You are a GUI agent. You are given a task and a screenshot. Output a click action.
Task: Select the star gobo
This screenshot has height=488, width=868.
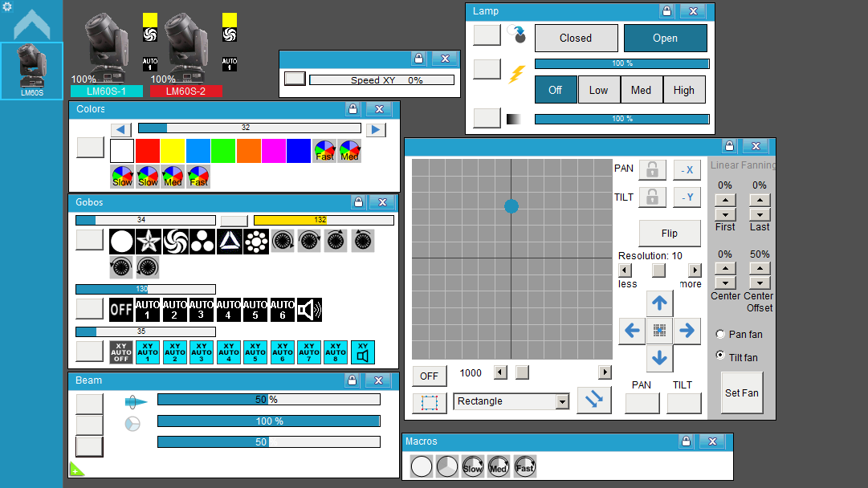[149, 242]
